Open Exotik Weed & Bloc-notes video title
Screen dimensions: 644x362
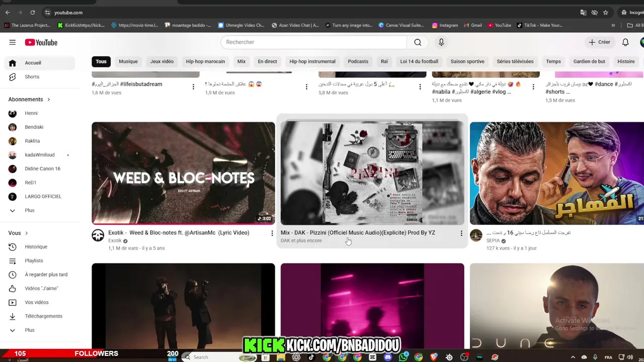(179, 233)
